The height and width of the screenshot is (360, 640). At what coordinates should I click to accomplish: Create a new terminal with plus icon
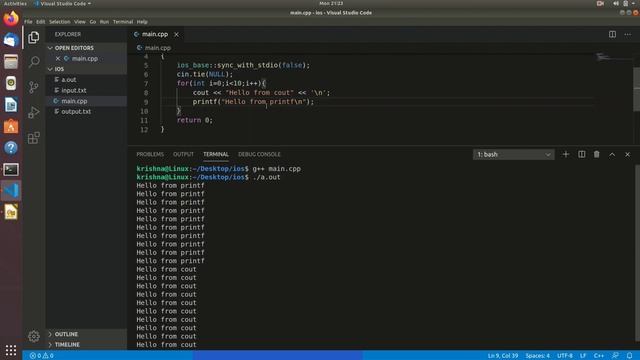click(566, 154)
